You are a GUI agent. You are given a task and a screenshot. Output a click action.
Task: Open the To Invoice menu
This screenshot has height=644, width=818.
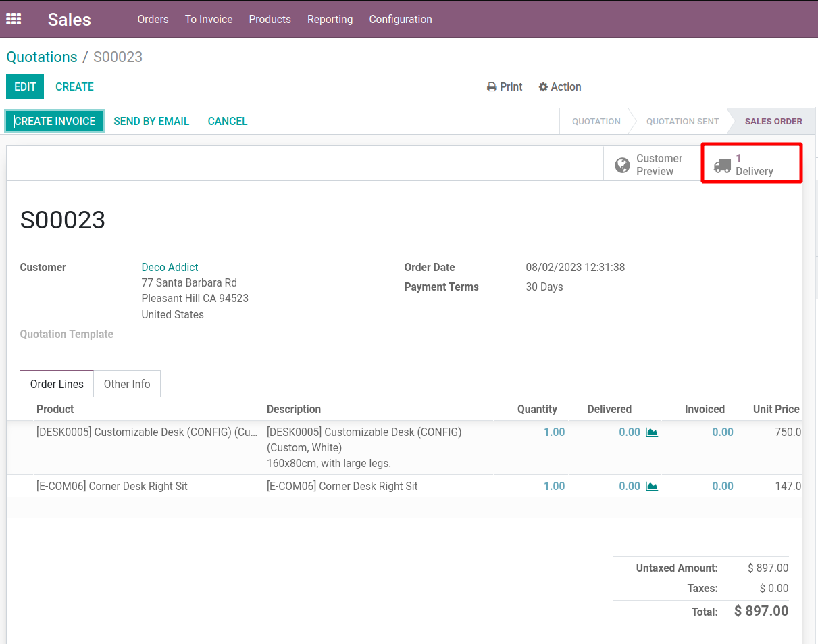point(209,19)
